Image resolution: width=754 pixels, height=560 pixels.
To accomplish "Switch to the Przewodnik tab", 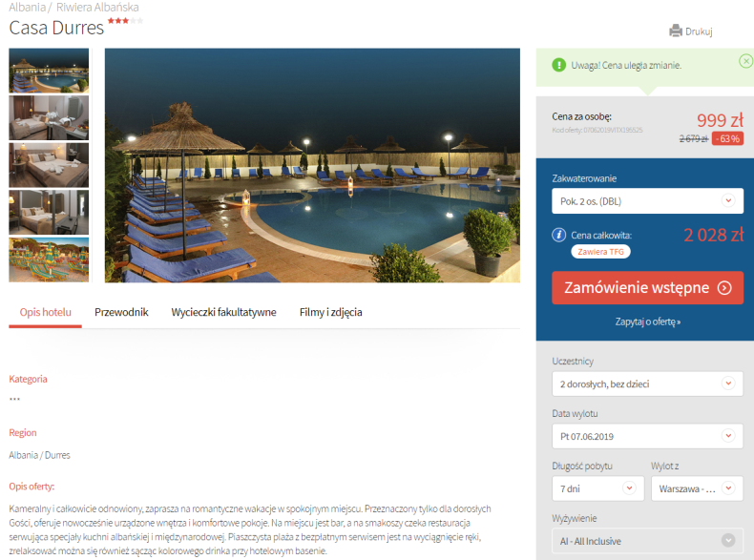I will 121,313.
